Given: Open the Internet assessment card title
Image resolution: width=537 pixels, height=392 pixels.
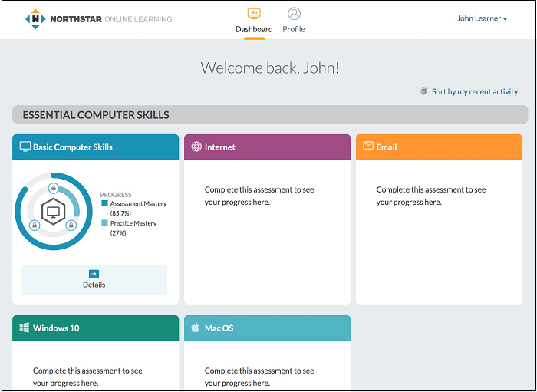Looking at the screenshot, I should click(x=220, y=147).
